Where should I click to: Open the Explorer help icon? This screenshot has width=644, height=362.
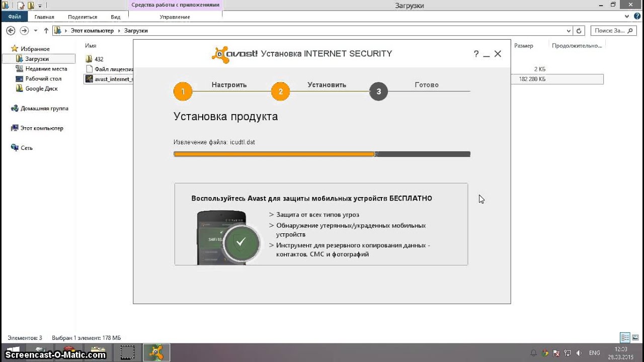click(637, 17)
